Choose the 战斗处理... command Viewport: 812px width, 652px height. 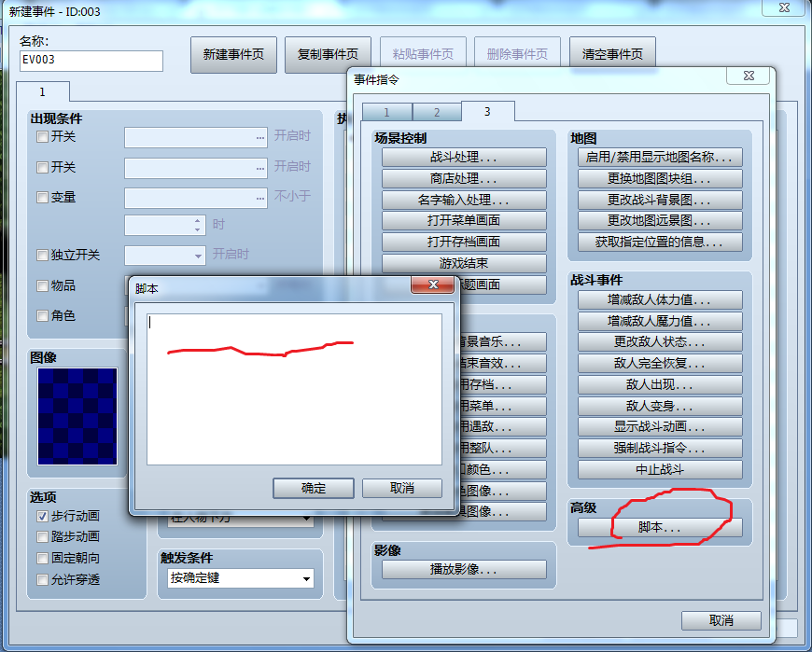[464, 158]
